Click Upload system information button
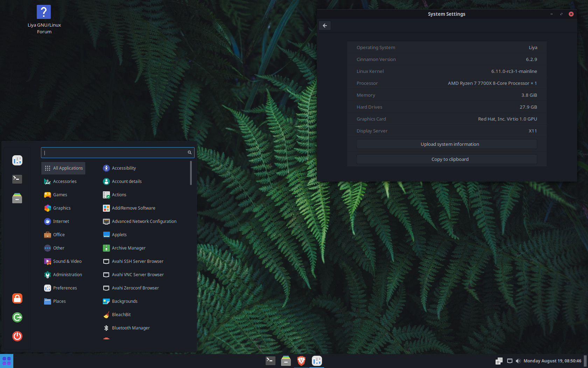This screenshot has height=368, width=588. pos(447,144)
